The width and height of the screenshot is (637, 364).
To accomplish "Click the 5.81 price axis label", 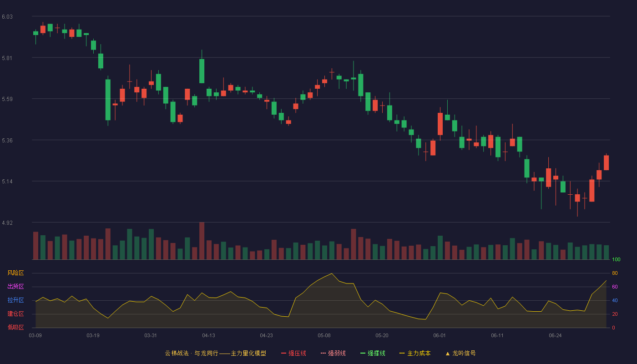I will [7, 58].
